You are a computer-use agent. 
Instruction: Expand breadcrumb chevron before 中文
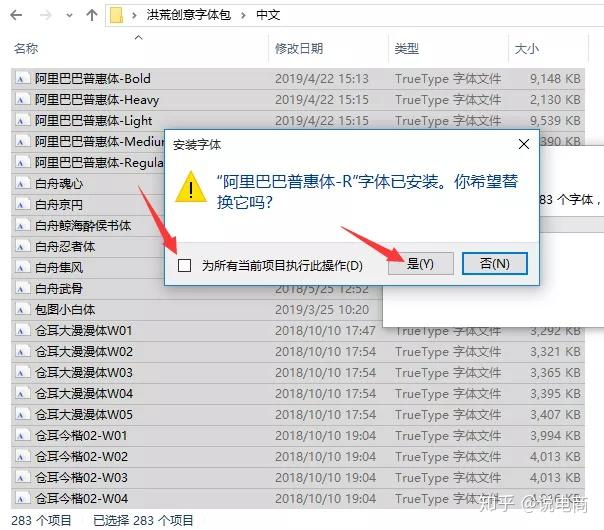[243, 15]
